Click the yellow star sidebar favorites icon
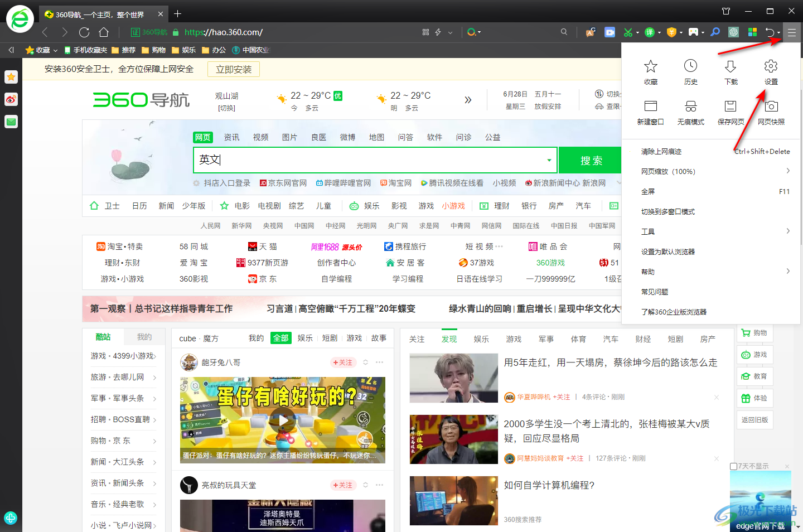 [11, 77]
